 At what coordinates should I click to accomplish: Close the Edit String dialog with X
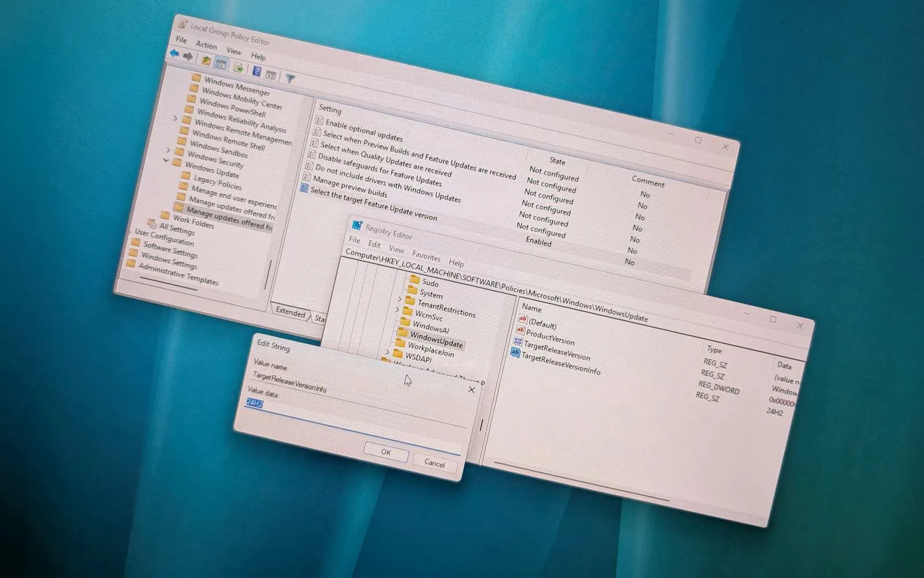(471, 390)
